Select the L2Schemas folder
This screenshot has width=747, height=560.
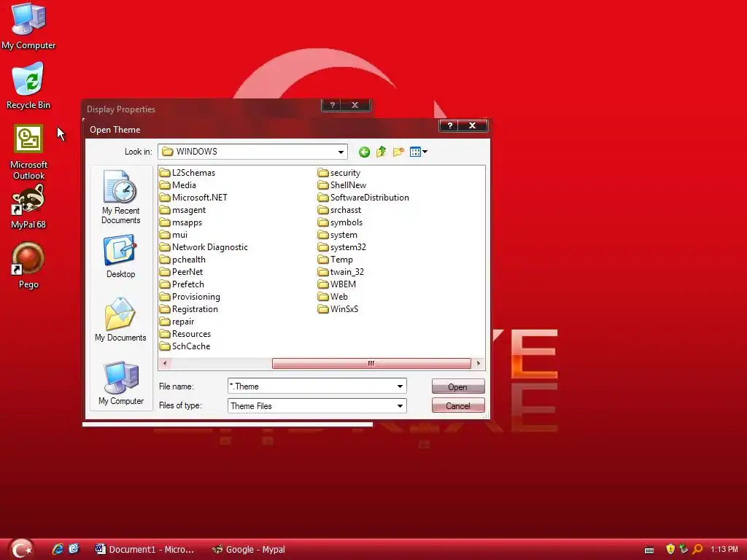(187, 172)
